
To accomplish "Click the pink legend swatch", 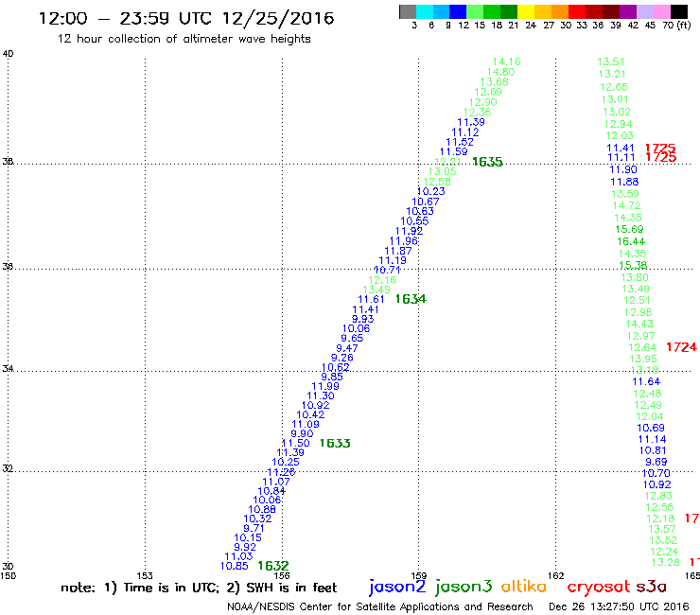I will pyautogui.click(x=662, y=11).
